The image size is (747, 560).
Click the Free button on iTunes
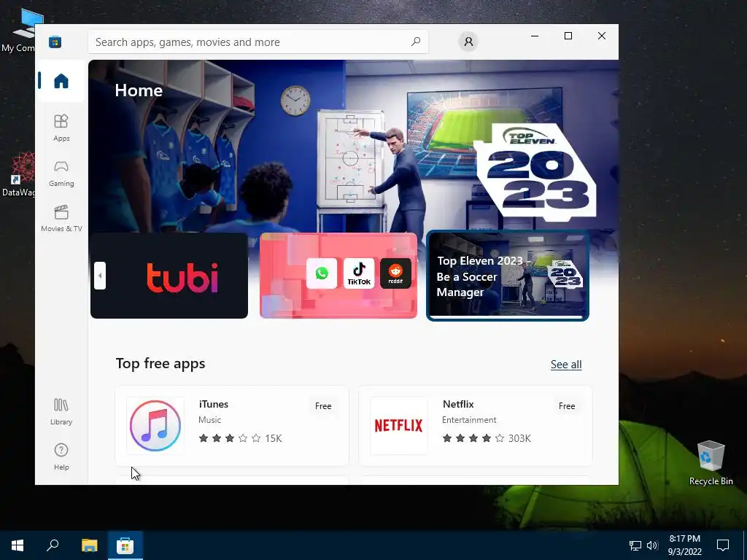pyautogui.click(x=323, y=406)
